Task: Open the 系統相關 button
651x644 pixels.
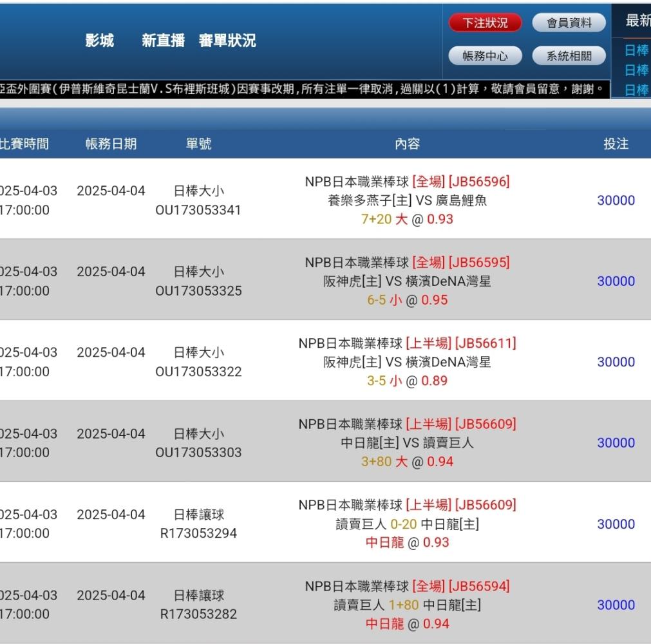Action: pos(569,55)
